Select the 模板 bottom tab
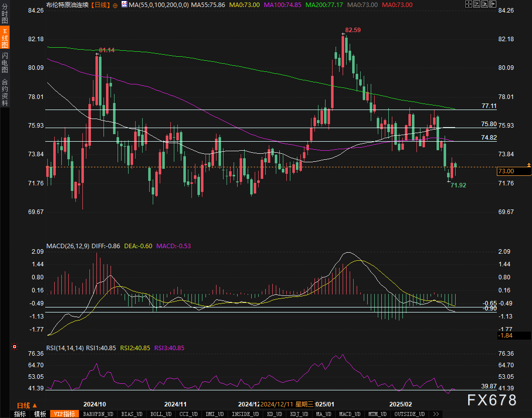 pos(40,414)
